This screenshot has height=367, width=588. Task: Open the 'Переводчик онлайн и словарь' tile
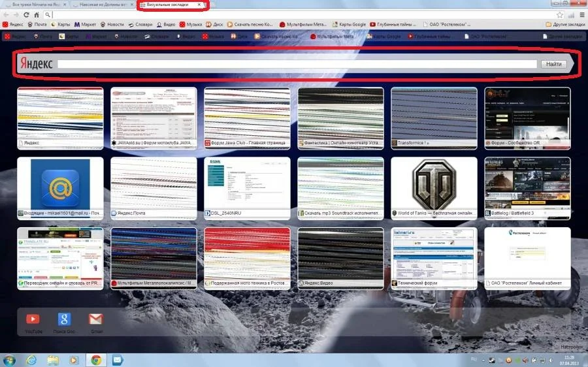click(x=60, y=259)
